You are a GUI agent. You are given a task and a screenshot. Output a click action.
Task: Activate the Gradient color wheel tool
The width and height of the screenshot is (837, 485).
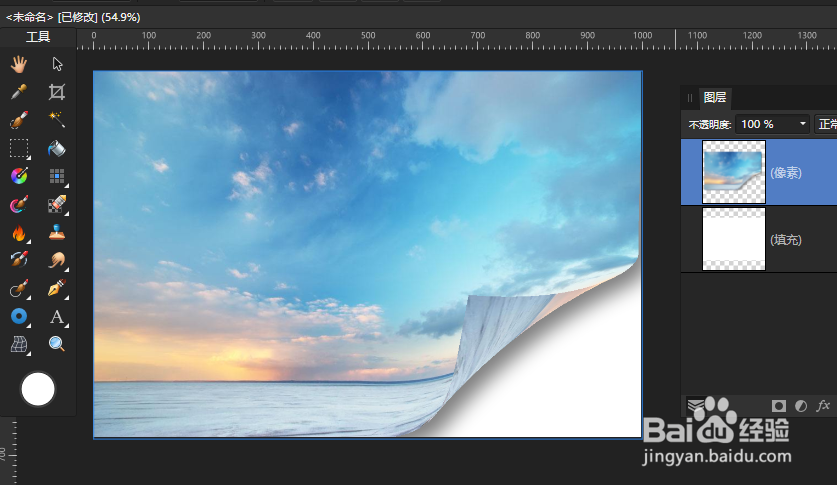pos(19,176)
